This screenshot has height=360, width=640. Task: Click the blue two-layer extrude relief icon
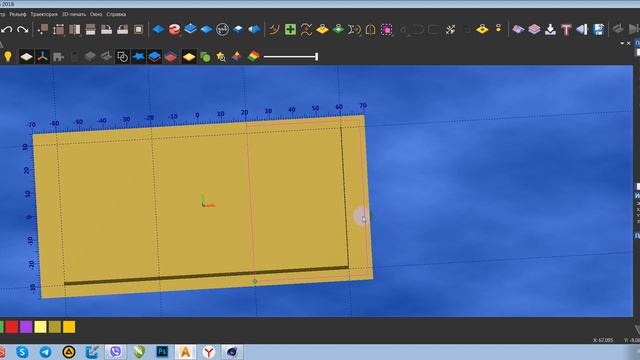coord(190,29)
